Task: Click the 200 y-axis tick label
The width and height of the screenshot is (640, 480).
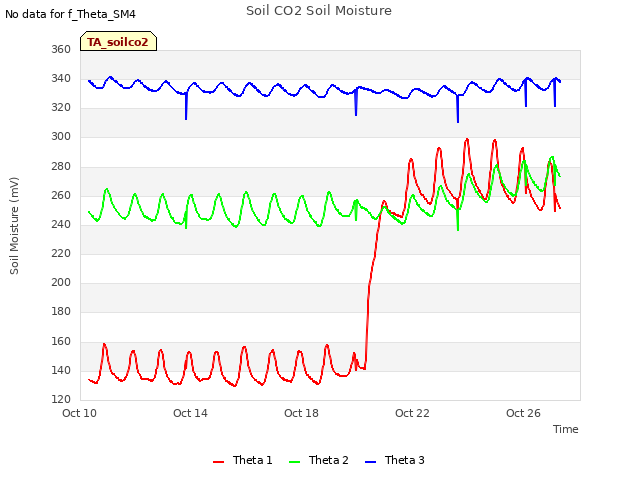Action: [x=61, y=282]
